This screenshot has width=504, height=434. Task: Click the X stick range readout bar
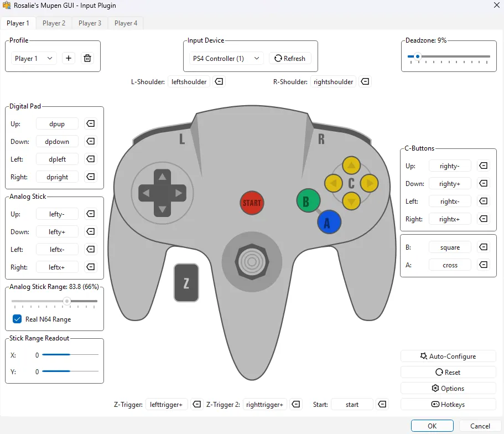pos(70,354)
